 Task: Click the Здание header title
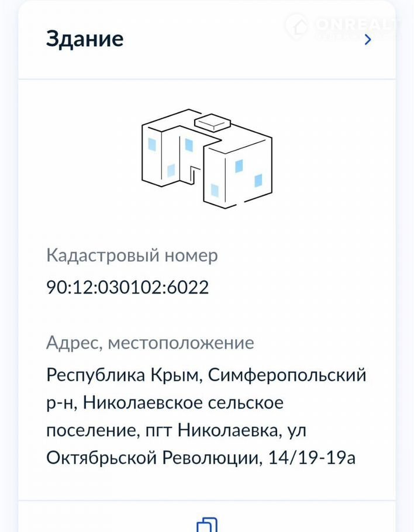coord(85,39)
